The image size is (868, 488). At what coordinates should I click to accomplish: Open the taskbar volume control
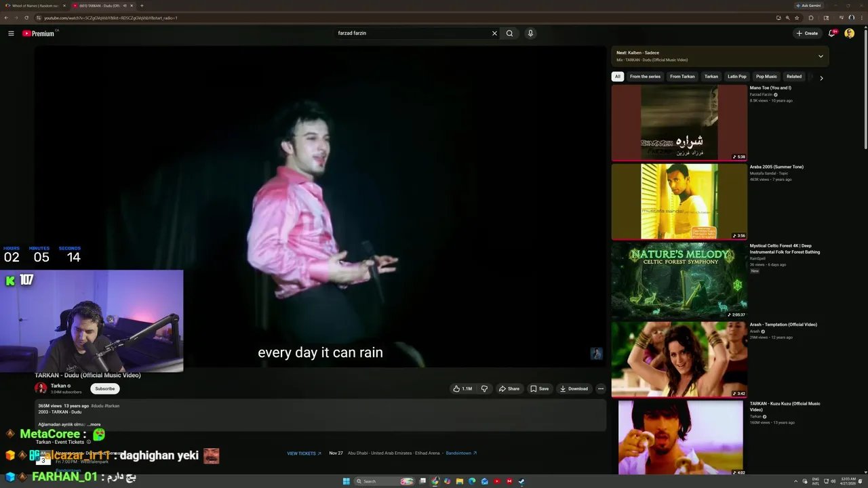coord(833,481)
